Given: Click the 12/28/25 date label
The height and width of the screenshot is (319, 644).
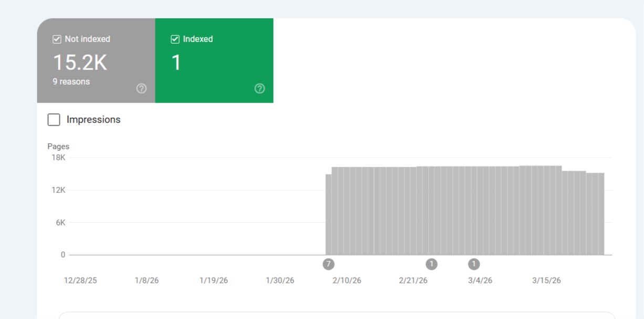Looking at the screenshot, I should [x=80, y=281].
